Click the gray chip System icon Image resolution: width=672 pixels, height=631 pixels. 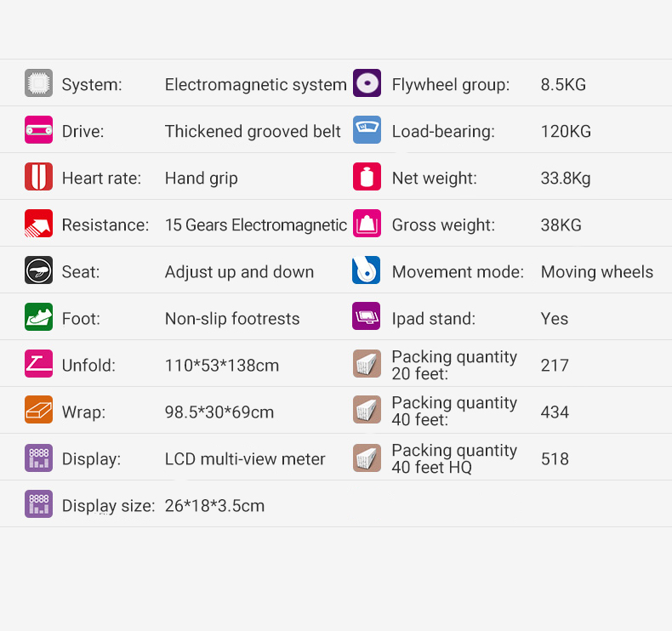coord(38,82)
